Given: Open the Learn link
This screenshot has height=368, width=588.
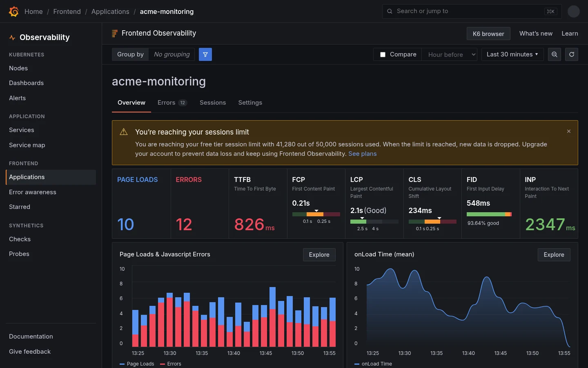Looking at the screenshot, I should 570,34.
